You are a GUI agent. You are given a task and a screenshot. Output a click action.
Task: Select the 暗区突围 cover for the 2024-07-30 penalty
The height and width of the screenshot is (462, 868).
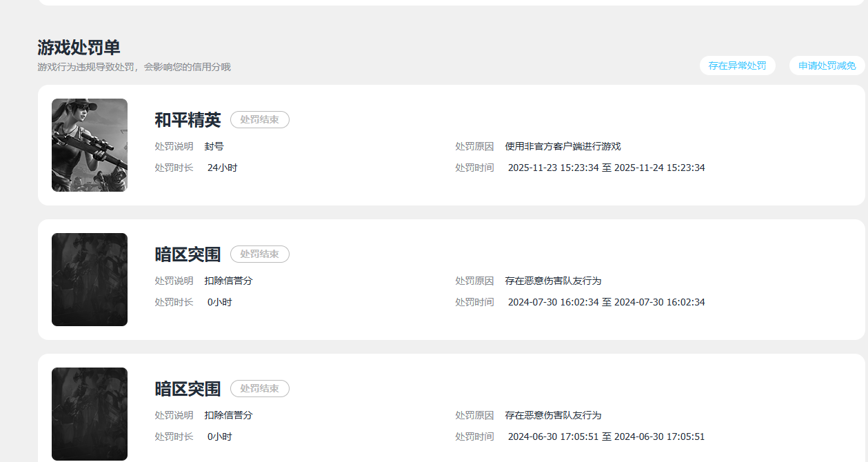90,279
